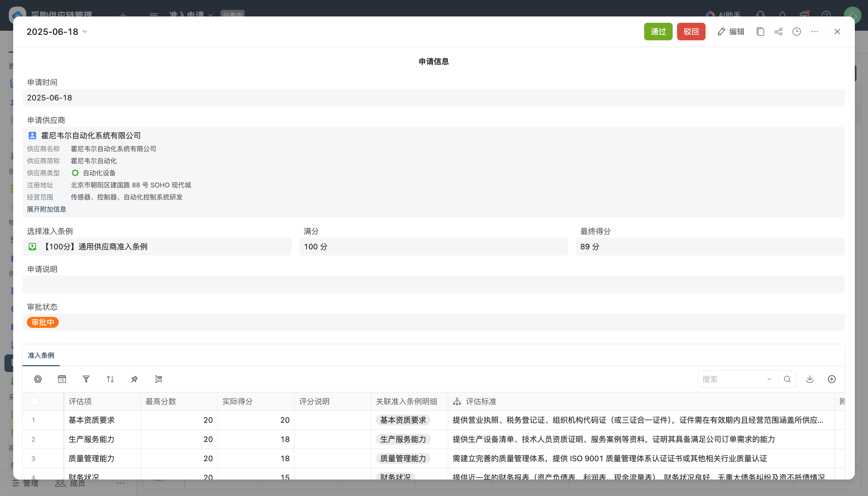Click the pin column icon
The height and width of the screenshot is (496, 868).
tap(134, 379)
